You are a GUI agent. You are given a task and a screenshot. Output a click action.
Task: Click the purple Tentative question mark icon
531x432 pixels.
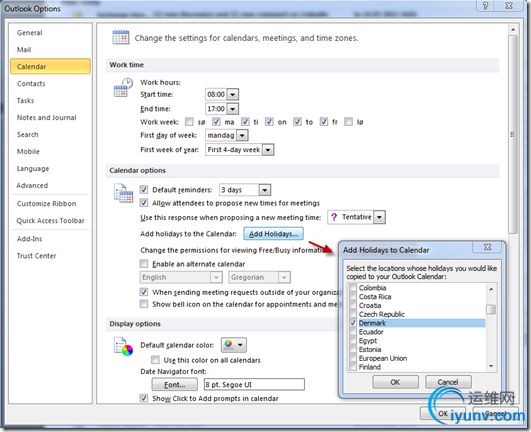334,217
